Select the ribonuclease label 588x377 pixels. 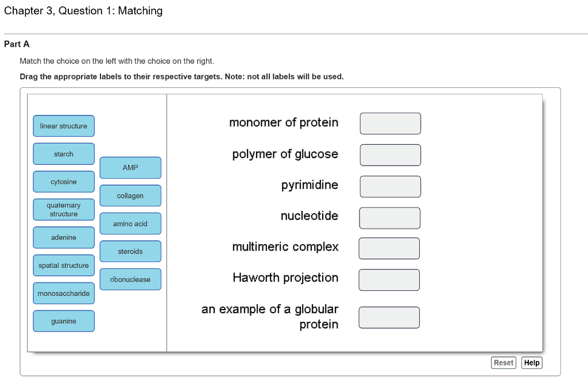coord(130,279)
